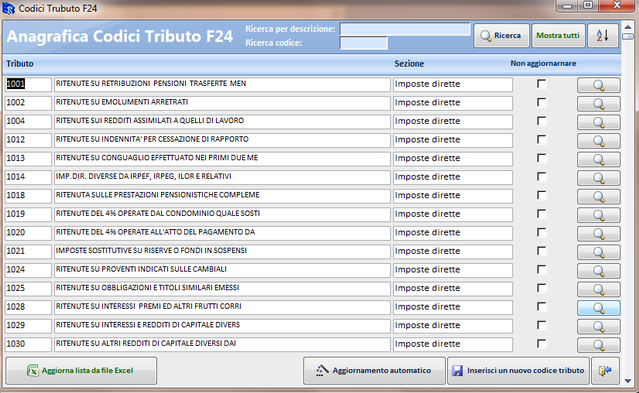The image size is (639, 393).
Task: Click the Ricerca search button
Action: [x=501, y=36]
